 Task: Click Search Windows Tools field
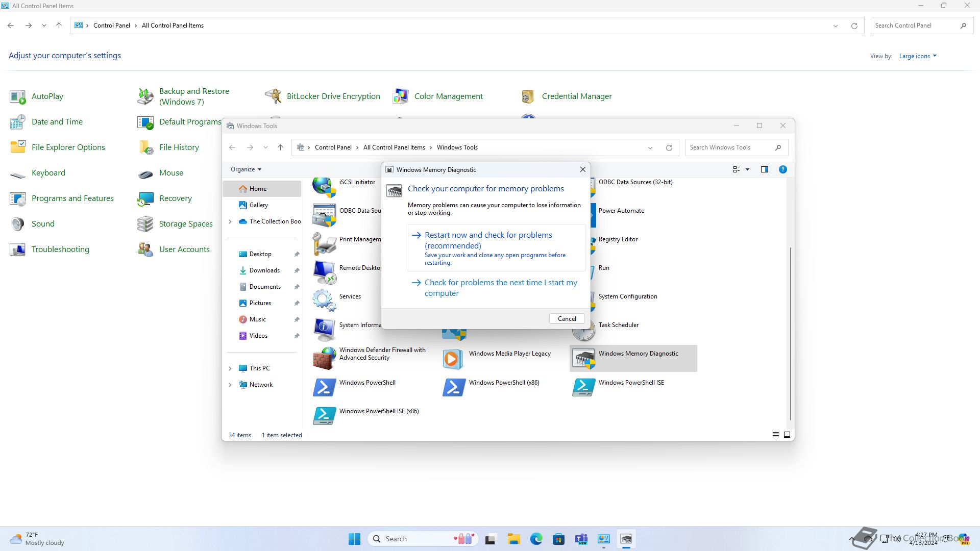click(x=737, y=147)
